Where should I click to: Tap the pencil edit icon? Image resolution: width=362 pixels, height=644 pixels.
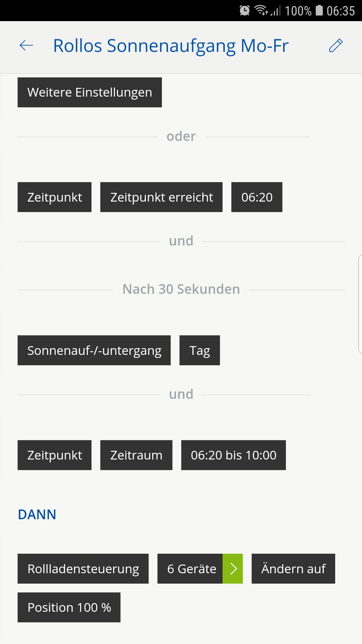(336, 46)
